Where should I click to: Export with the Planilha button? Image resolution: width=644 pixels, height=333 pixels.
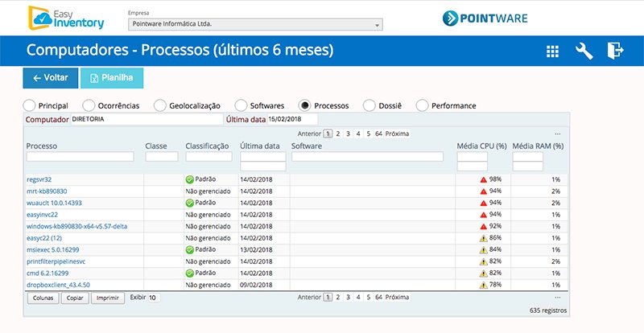112,78
